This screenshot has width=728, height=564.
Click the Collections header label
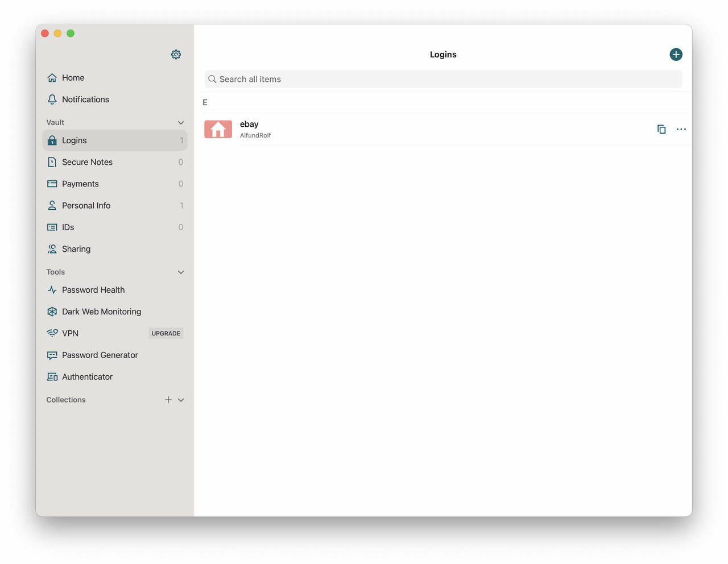click(66, 400)
